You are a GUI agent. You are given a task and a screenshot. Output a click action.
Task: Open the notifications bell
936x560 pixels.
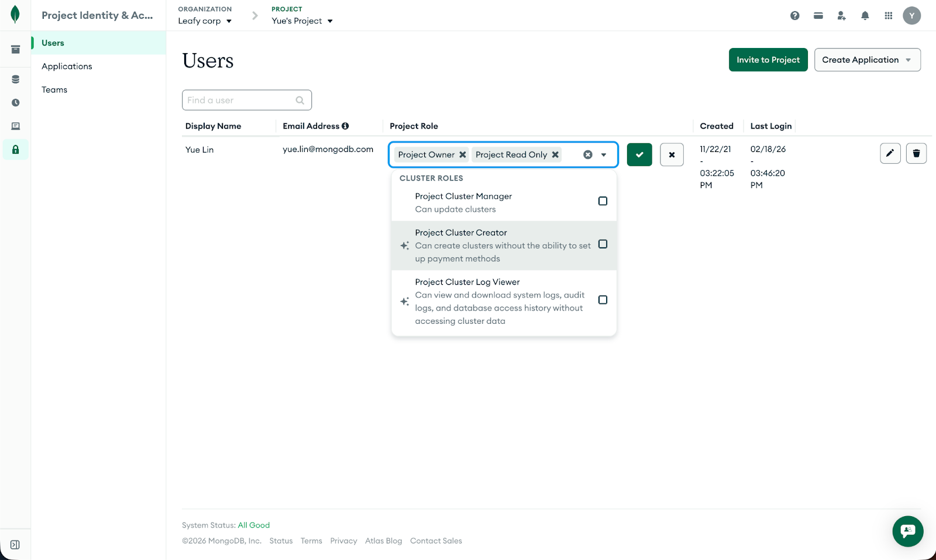pos(865,16)
